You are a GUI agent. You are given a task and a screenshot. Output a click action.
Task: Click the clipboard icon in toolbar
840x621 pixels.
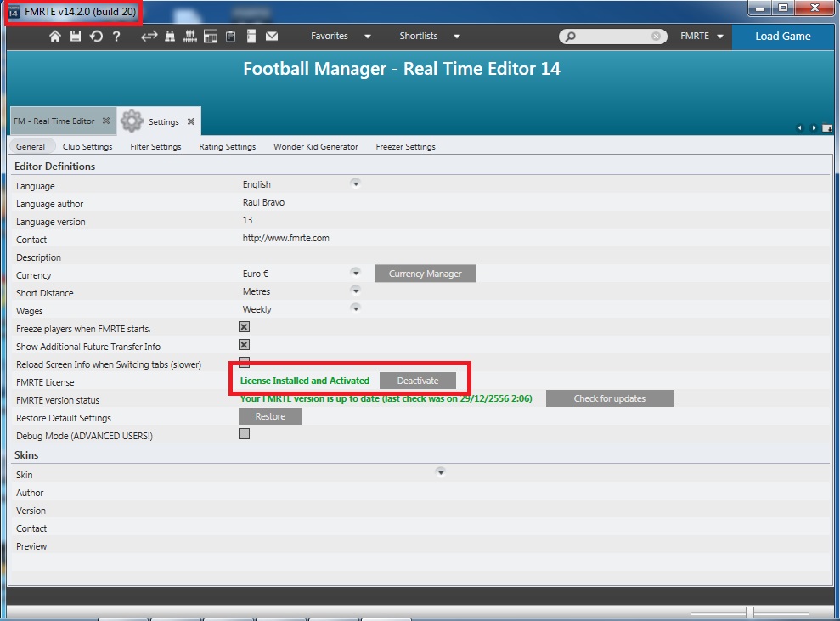point(231,37)
